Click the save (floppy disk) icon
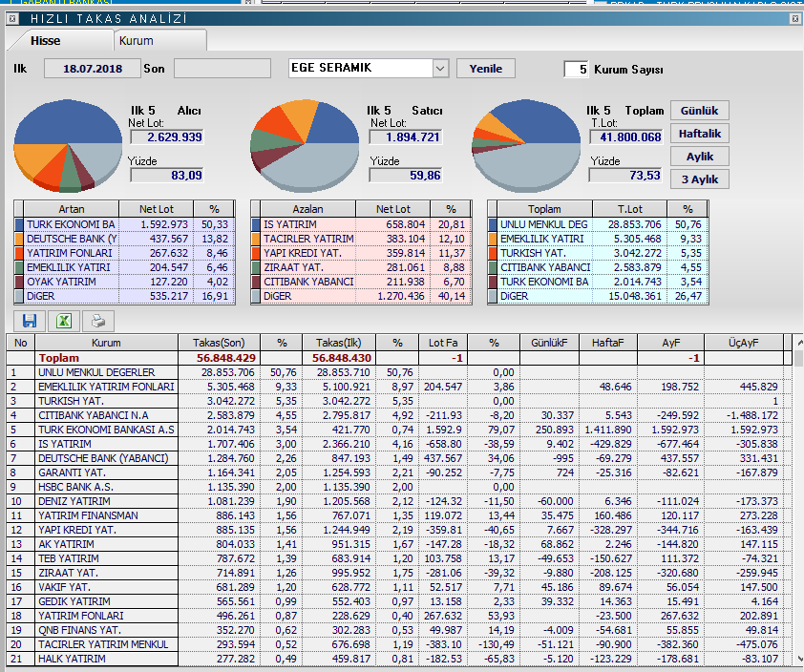This screenshot has height=672, width=804. click(x=30, y=321)
